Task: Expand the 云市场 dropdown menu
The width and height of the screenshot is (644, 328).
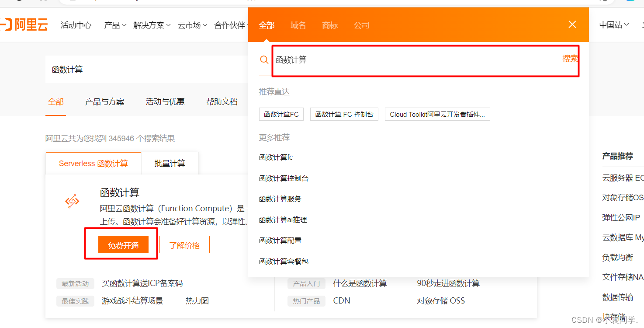Action: [x=192, y=25]
